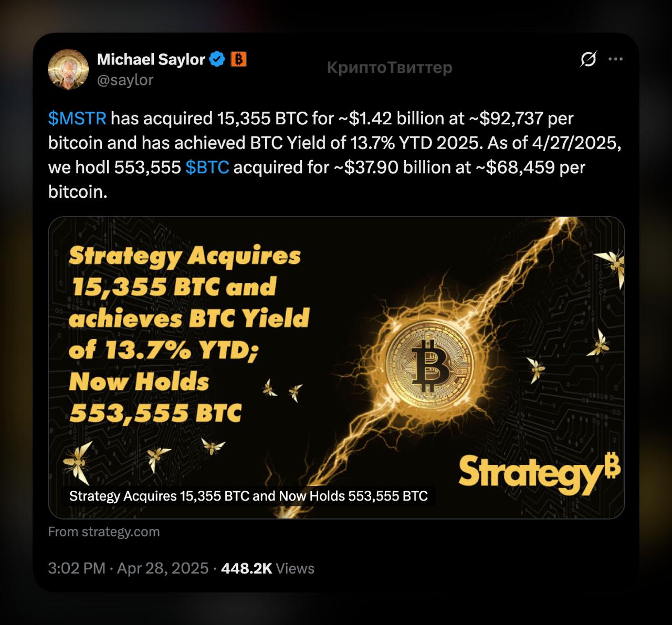Click the tweet body text paragraph
Viewport: 672px width, 625px height.
[335, 155]
